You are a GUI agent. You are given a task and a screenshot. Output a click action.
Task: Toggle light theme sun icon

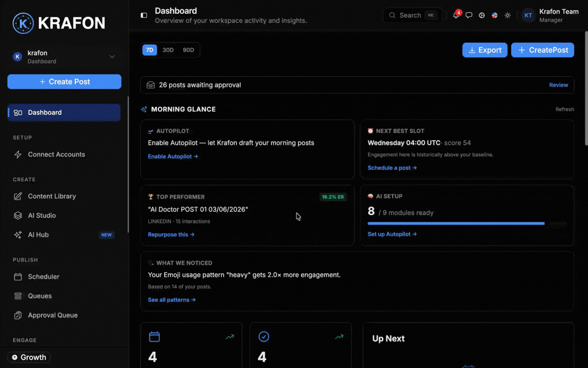507,15
